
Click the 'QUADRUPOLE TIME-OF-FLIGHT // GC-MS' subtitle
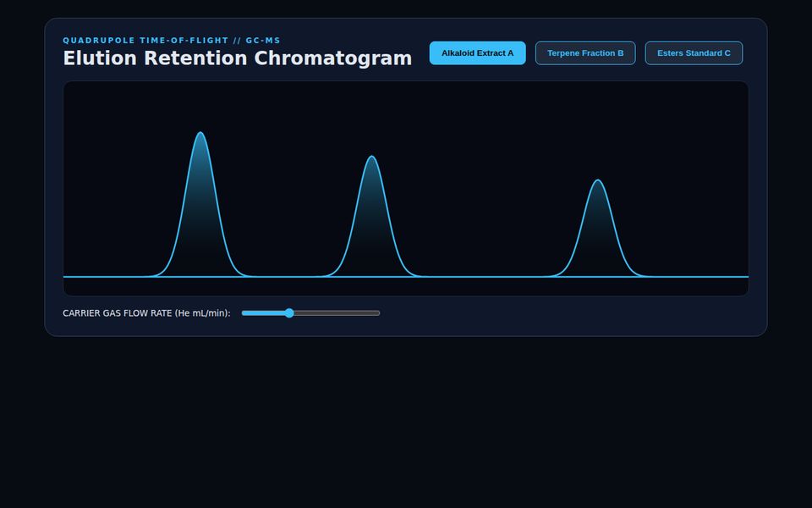tap(172, 41)
